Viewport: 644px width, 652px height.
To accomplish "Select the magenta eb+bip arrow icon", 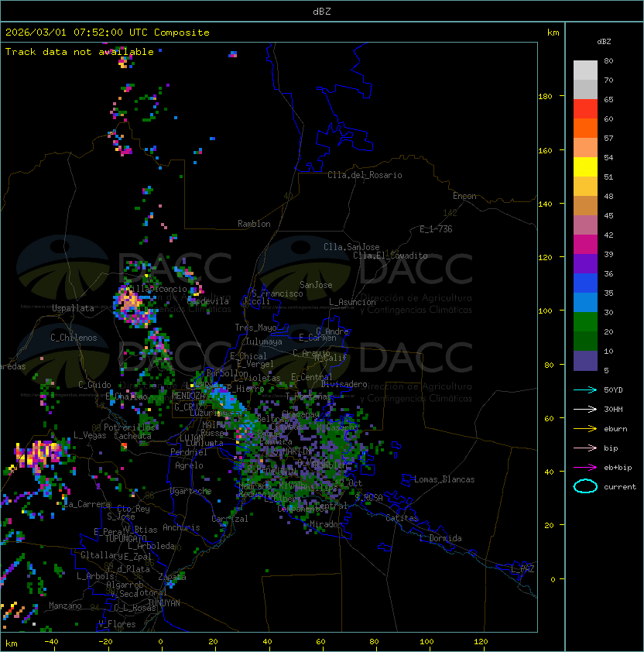I will tap(585, 467).
